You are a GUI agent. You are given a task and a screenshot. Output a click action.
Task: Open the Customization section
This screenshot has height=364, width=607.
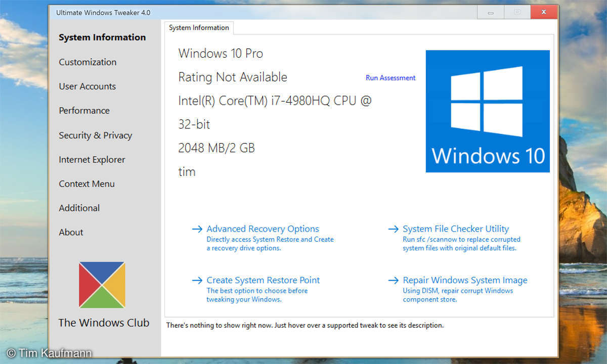click(x=88, y=62)
